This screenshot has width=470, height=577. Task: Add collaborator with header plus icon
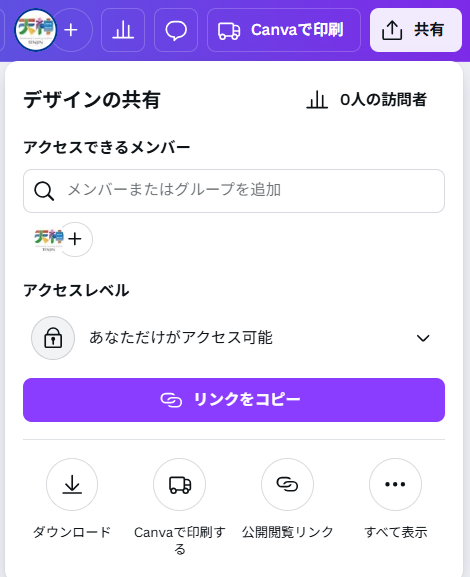click(71, 30)
